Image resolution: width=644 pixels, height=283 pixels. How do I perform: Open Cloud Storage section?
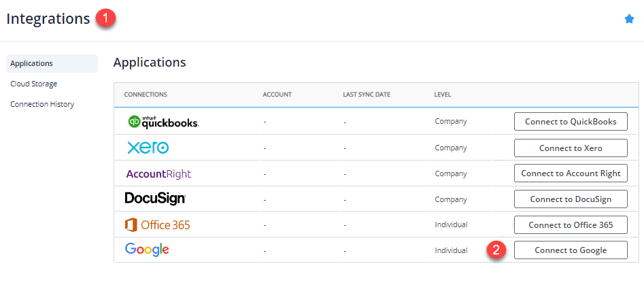pos(34,84)
